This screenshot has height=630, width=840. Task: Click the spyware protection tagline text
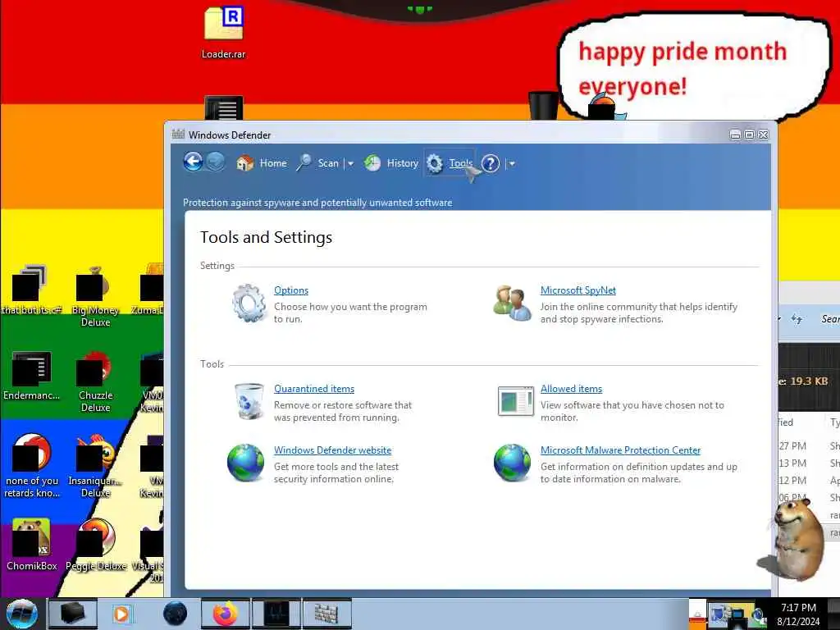tap(317, 203)
